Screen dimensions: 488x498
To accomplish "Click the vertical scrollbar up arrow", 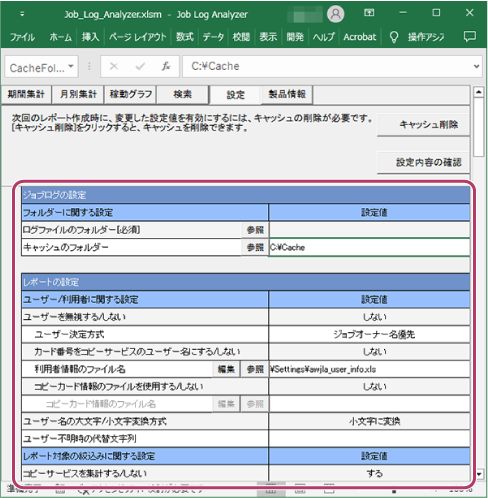I will 479,92.
